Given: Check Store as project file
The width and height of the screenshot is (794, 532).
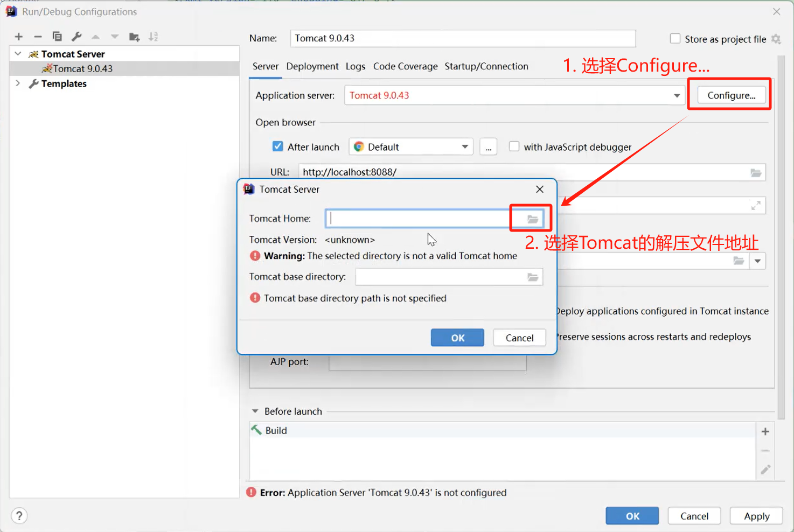Looking at the screenshot, I should [x=675, y=38].
